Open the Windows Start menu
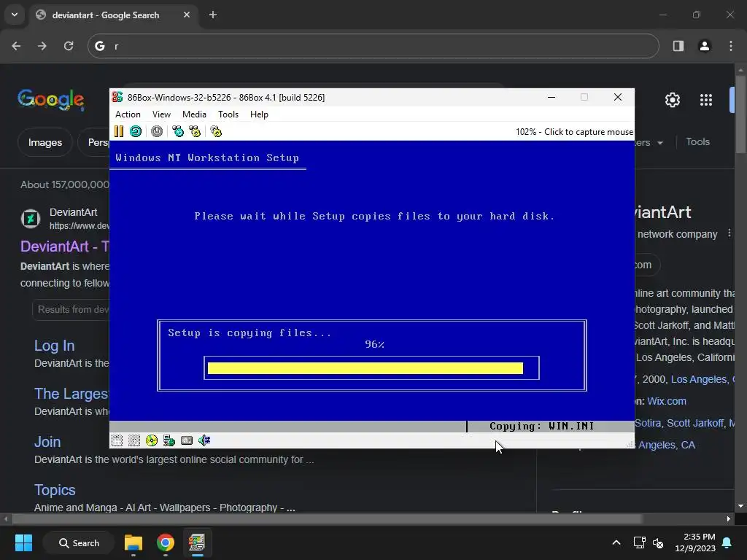Screen dimensions: 747x560 click(x=23, y=542)
